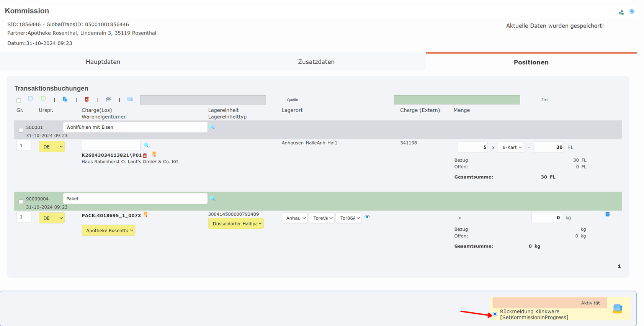
Task: Click the activity execute icon in Aktivität panel
Action: coord(617,308)
